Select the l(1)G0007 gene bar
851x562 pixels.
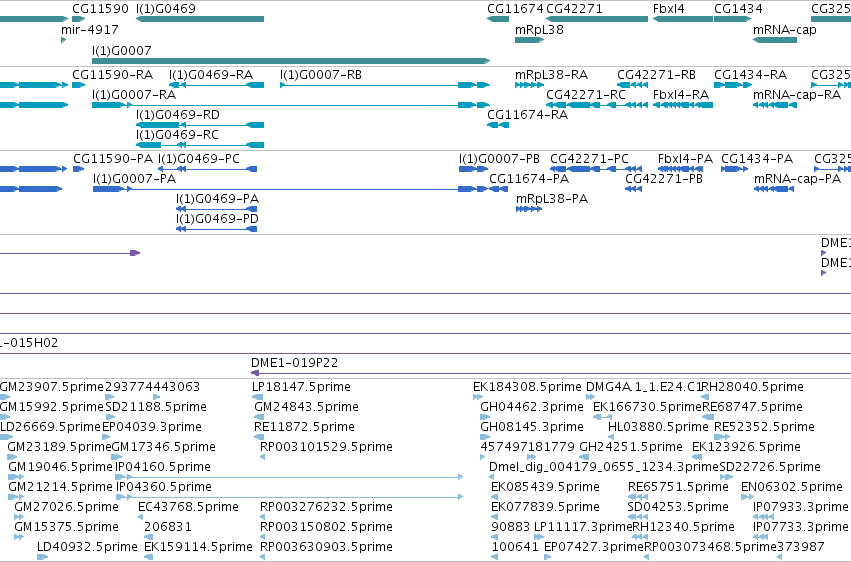point(291,61)
